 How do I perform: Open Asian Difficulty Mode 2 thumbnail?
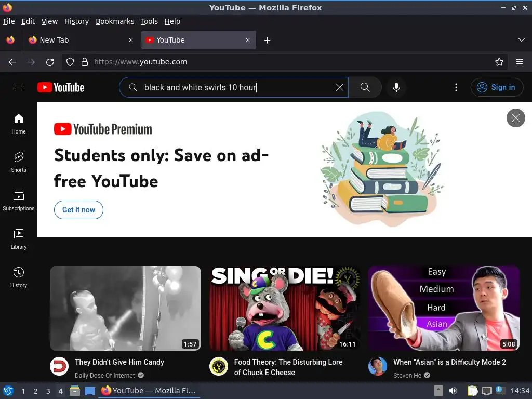[444, 308]
